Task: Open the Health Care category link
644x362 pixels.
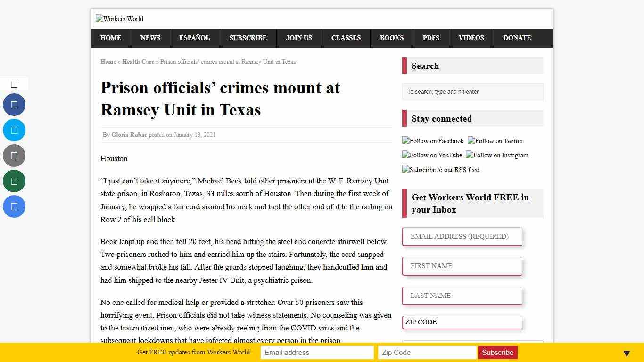Action: click(138, 62)
